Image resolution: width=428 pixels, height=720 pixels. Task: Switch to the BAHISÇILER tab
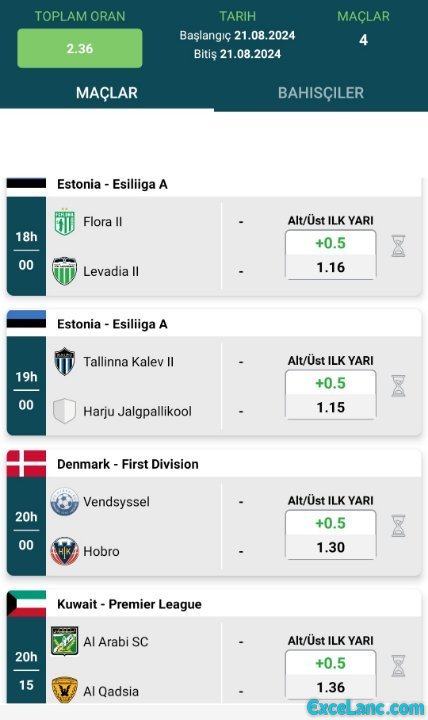pyautogui.click(x=321, y=93)
